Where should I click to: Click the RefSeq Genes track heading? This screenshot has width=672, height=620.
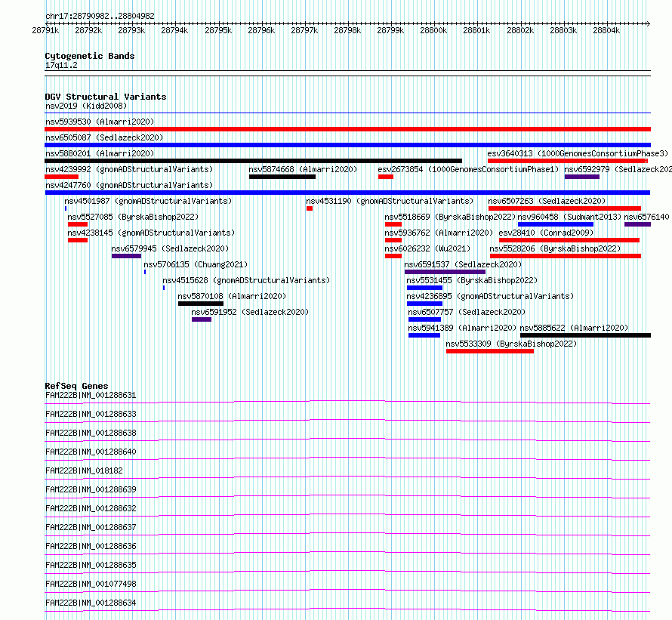tap(77, 386)
